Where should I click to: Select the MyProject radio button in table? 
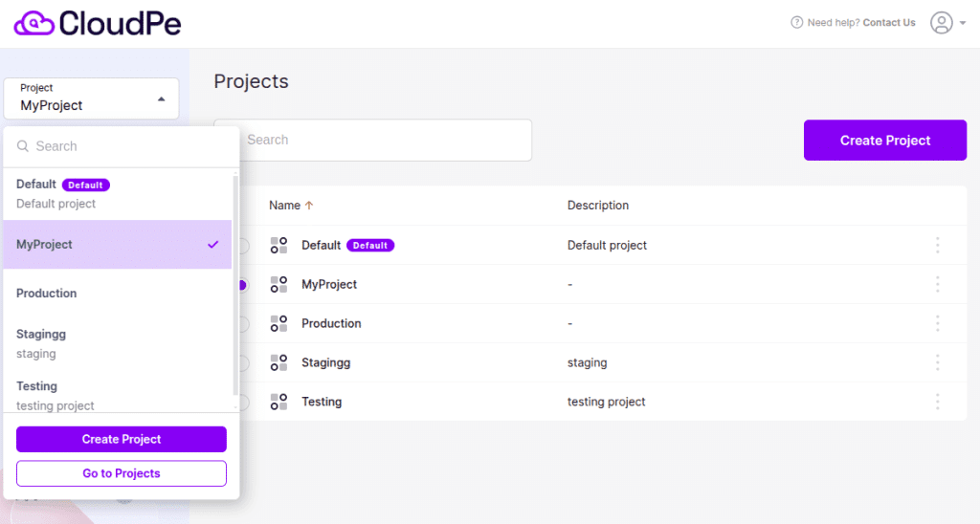(243, 285)
